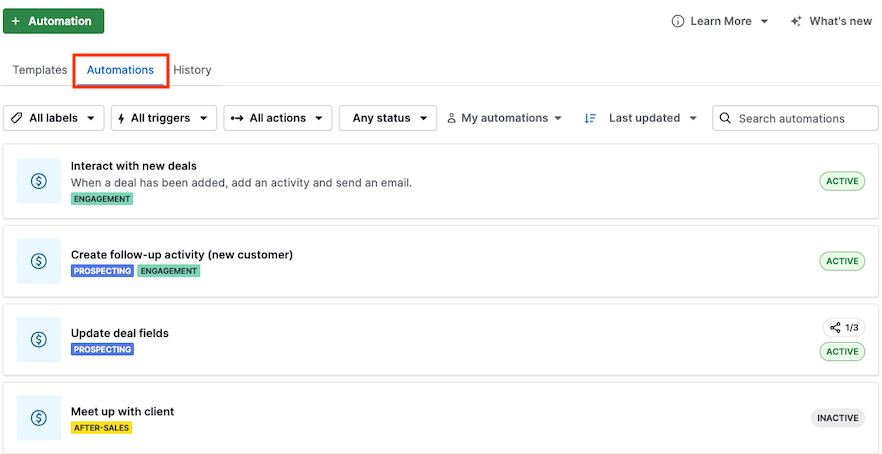882x454 pixels.
Task: Switch to the Templates tab
Action: click(x=40, y=70)
